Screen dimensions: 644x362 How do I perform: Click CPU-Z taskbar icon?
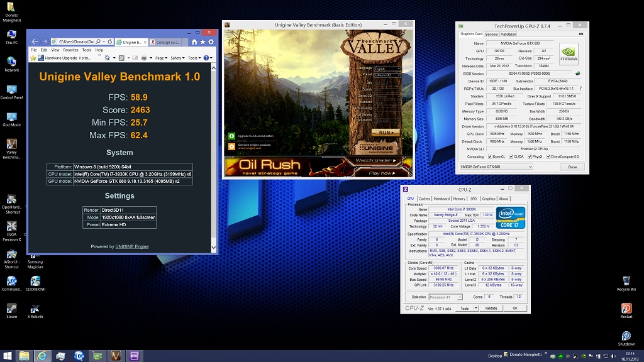pos(135,356)
